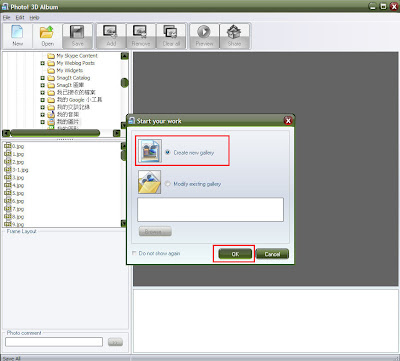This screenshot has width=400, height=361.
Task: Click the Cancel button in the dialog
Action: click(272, 254)
